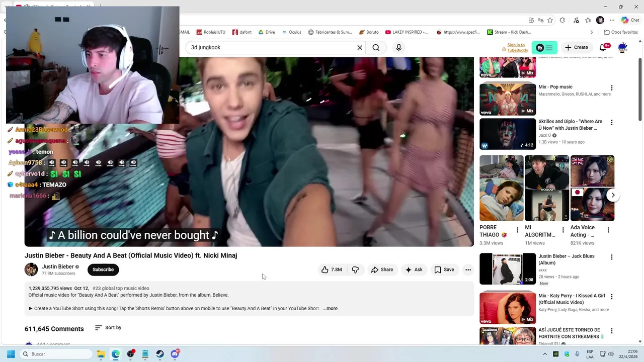The height and width of the screenshot is (362, 644).
Task: Open the browser favorites list icon
Action: coord(588,20)
